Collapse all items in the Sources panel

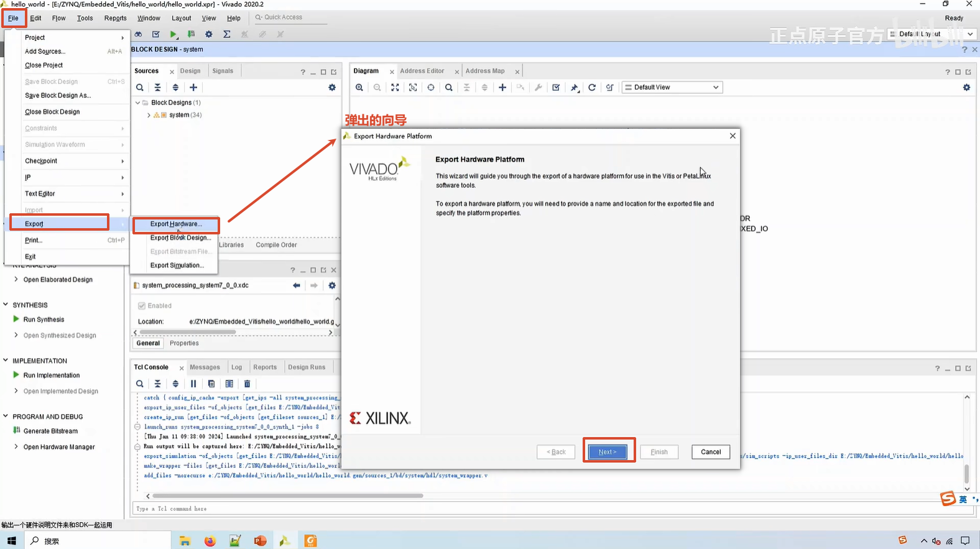[158, 88]
